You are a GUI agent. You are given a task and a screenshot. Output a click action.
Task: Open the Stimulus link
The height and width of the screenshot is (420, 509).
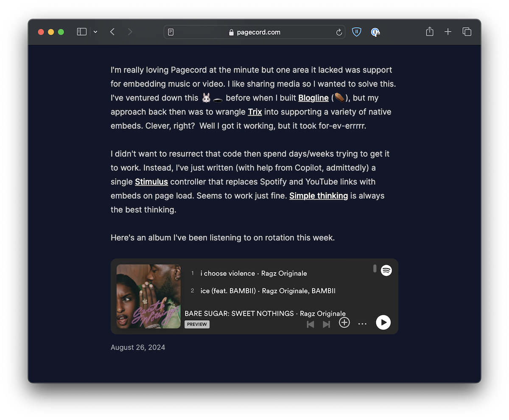click(x=151, y=182)
